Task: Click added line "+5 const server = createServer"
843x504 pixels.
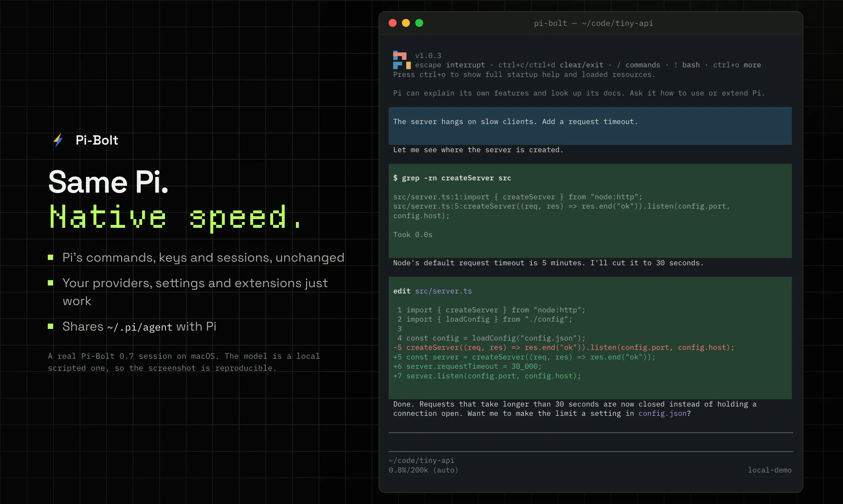Action: point(524,357)
